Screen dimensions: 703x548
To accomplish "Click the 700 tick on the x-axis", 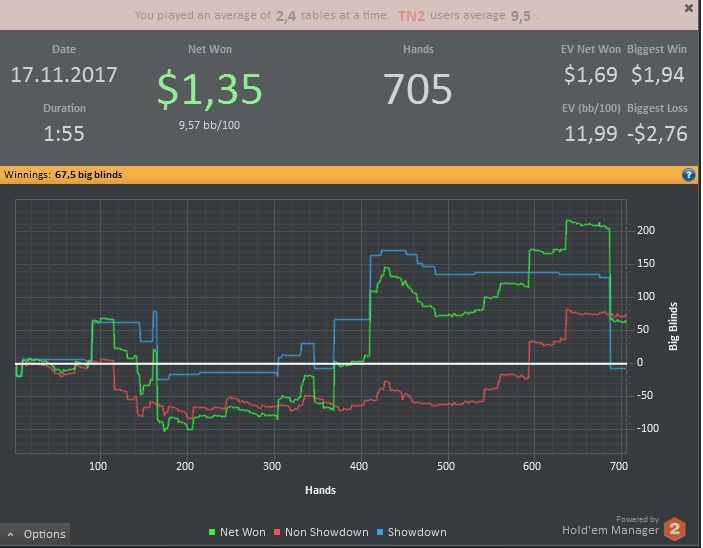I will [619, 466].
